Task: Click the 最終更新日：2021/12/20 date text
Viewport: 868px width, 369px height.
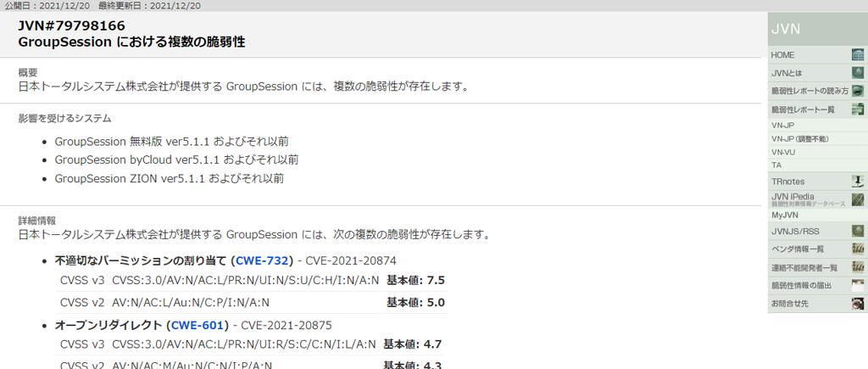Action: tap(149, 6)
